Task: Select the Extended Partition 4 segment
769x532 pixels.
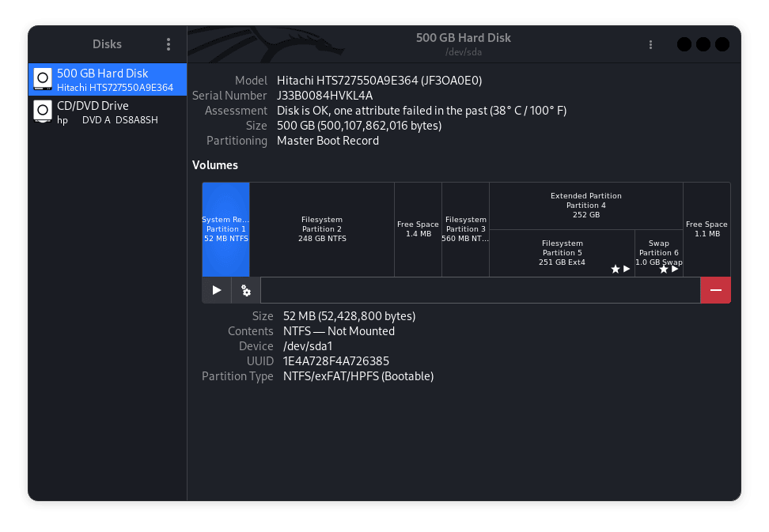Action: 585,205
